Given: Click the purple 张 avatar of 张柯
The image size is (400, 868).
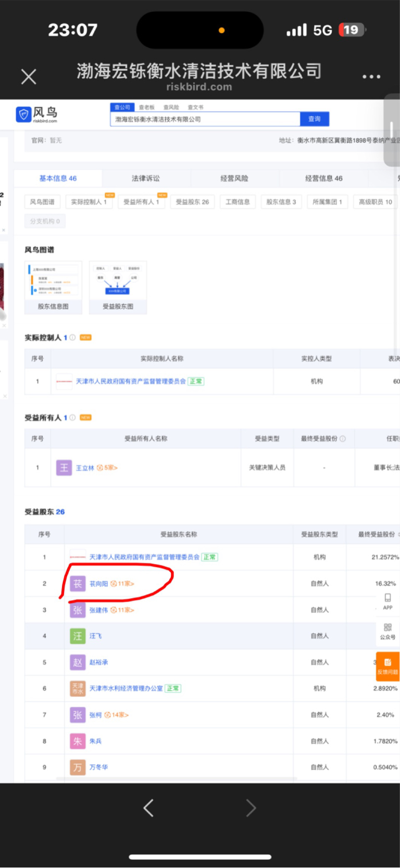Looking at the screenshot, I should 78,715.
